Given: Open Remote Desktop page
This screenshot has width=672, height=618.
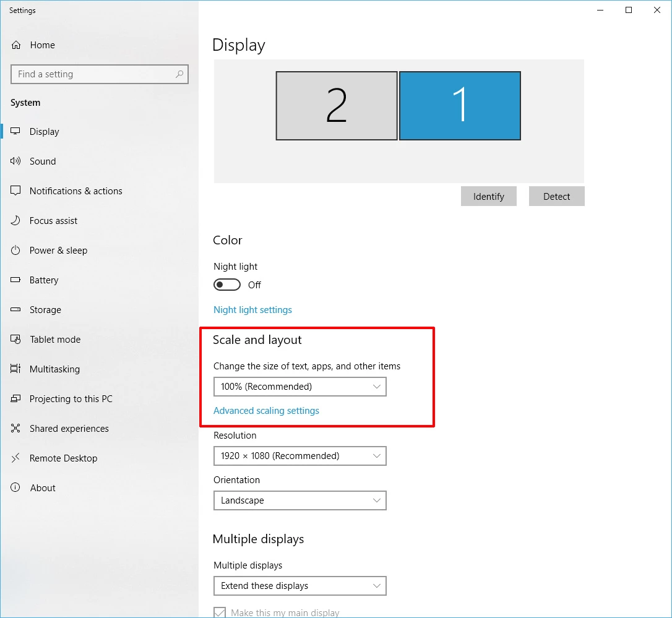Looking at the screenshot, I should click(x=64, y=458).
